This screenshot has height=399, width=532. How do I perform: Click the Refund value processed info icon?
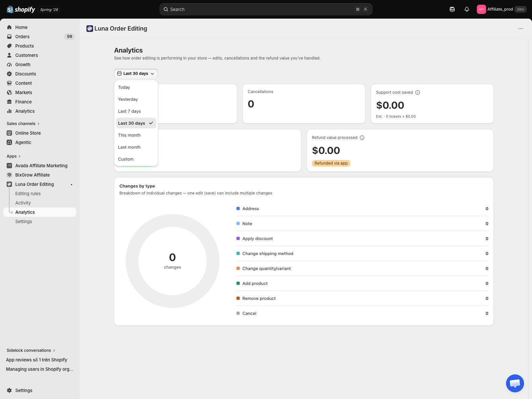tap(362, 138)
